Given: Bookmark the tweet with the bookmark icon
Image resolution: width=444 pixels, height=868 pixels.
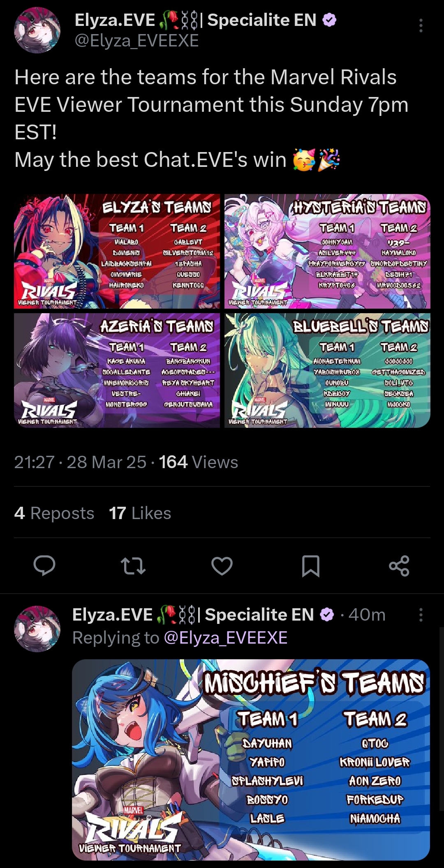Looking at the screenshot, I should [x=311, y=566].
